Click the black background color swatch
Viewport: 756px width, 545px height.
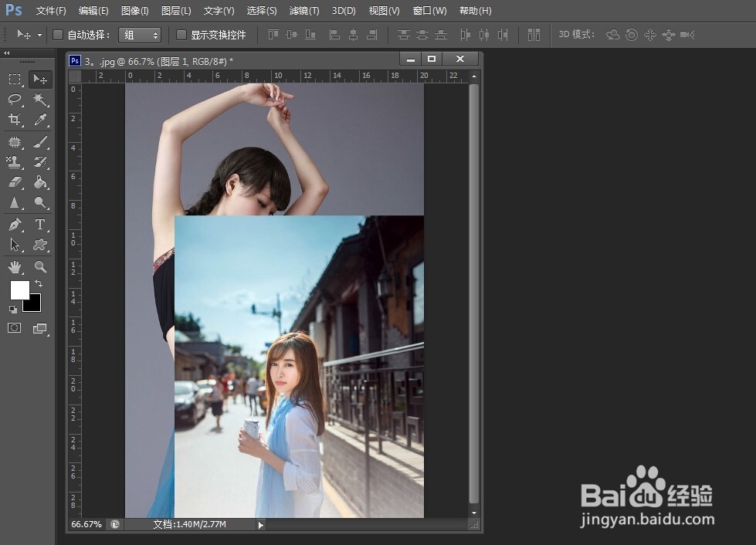35,306
